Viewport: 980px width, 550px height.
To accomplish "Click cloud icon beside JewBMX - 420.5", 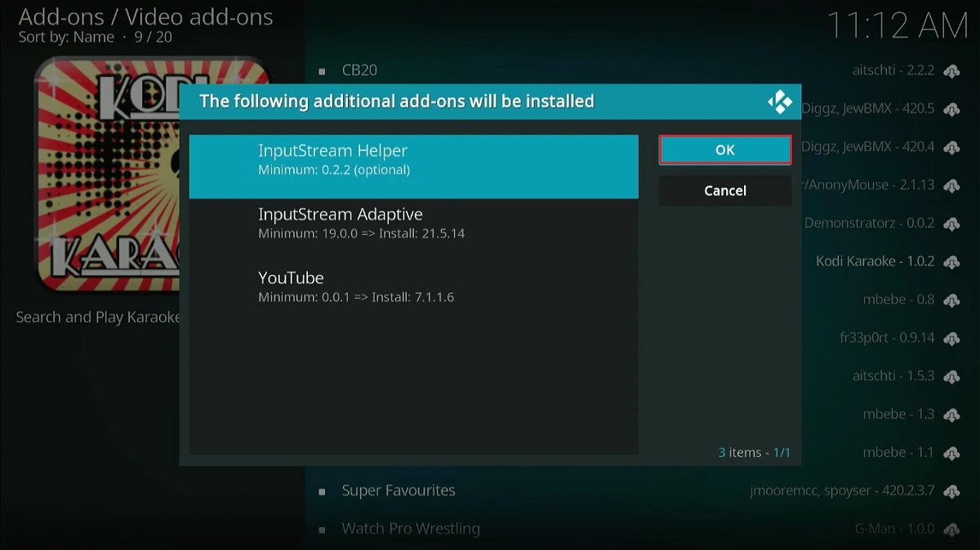I will tap(951, 109).
